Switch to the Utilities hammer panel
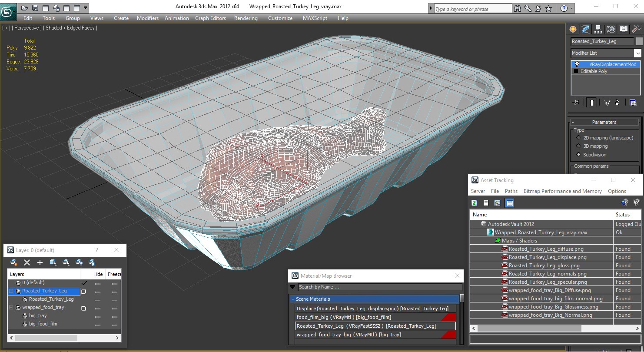This screenshot has width=644, height=352. [x=636, y=29]
